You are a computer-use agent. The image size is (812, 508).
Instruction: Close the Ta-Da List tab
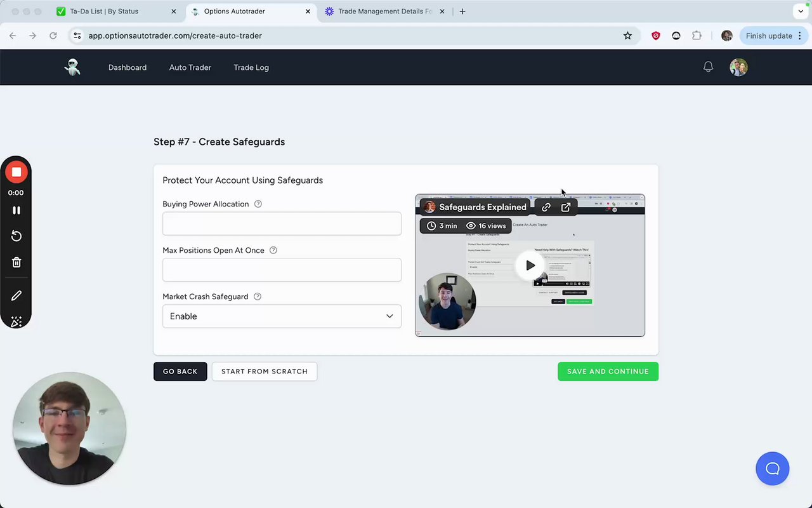pos(174,11)
